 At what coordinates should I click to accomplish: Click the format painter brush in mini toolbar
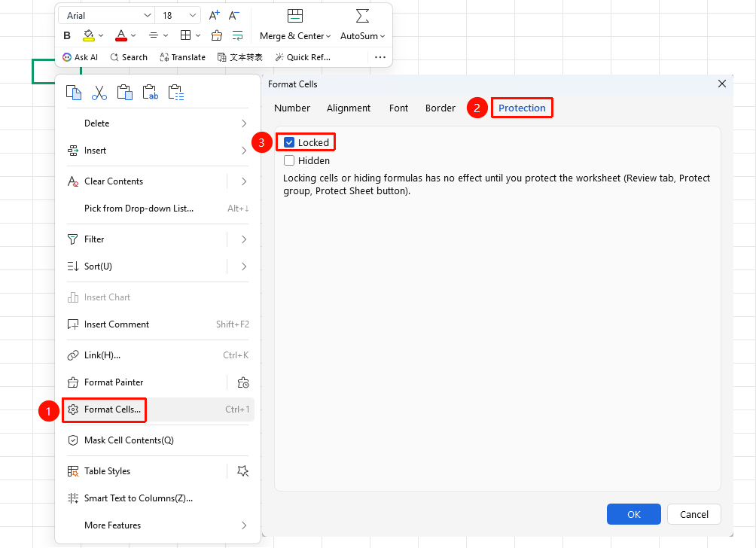217,35
